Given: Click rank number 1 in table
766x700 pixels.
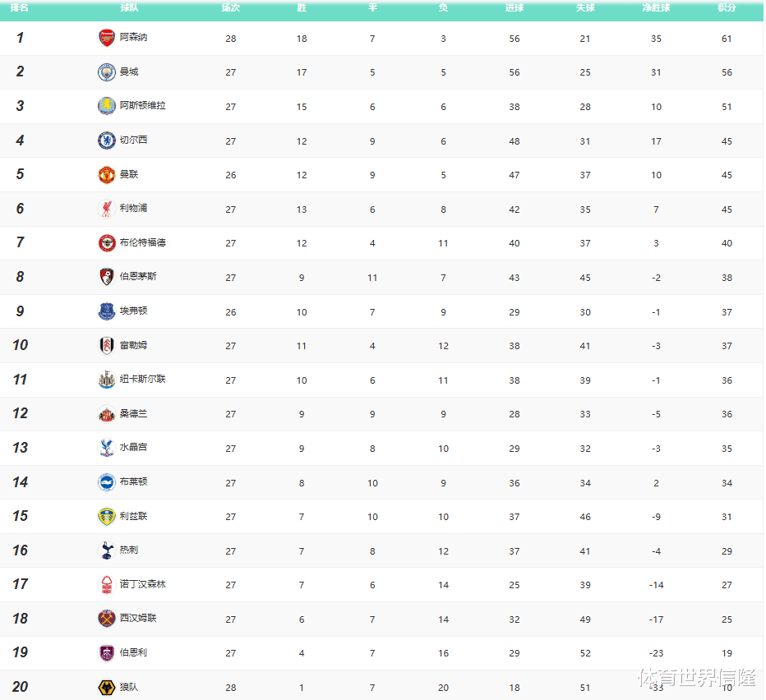Looking at the screenshot, I should 21,38.
